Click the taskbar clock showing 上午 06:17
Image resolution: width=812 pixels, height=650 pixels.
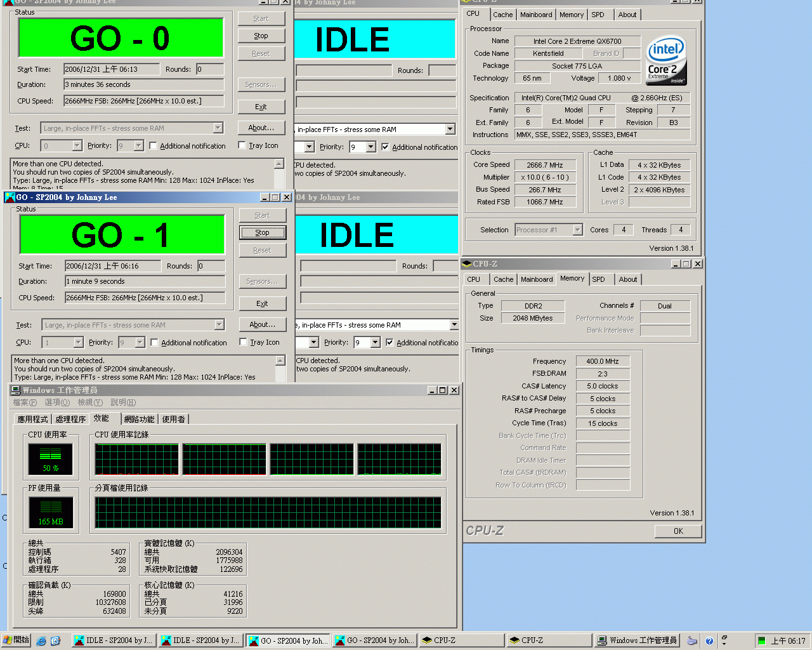(788, 641)
